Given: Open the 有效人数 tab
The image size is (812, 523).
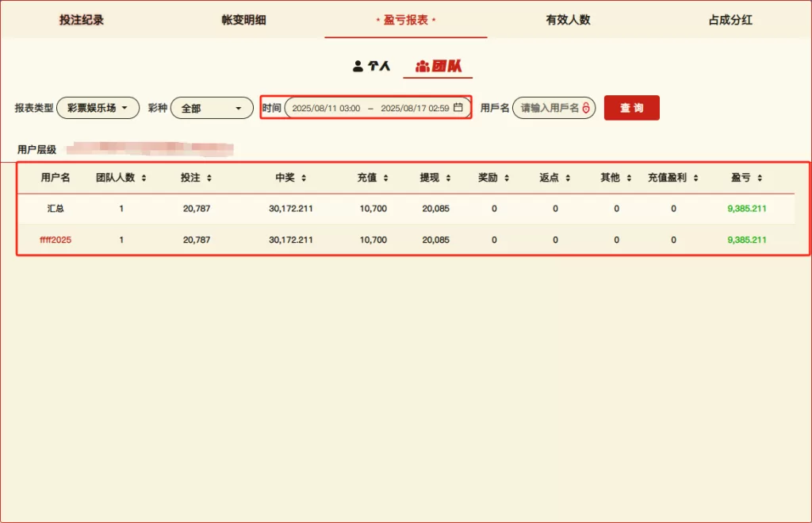Looking at the screenshot, I should pos(568,20).
